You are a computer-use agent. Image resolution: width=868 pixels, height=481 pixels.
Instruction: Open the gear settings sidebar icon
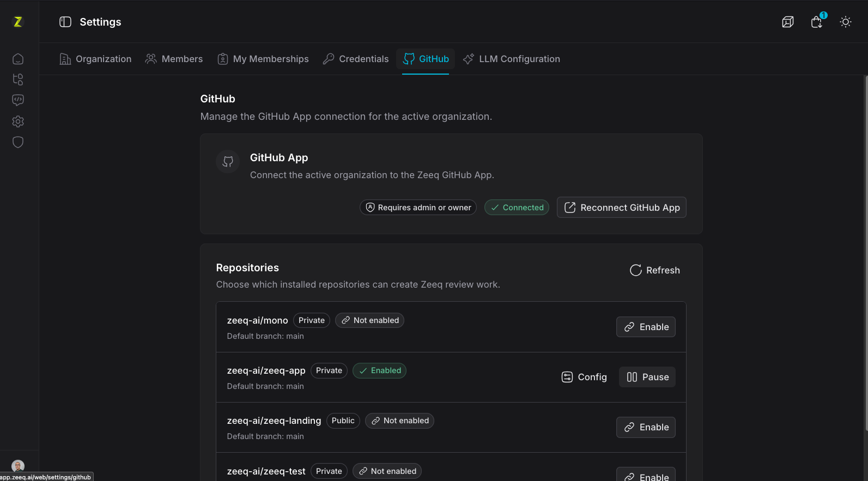click(x=18, y=121)
